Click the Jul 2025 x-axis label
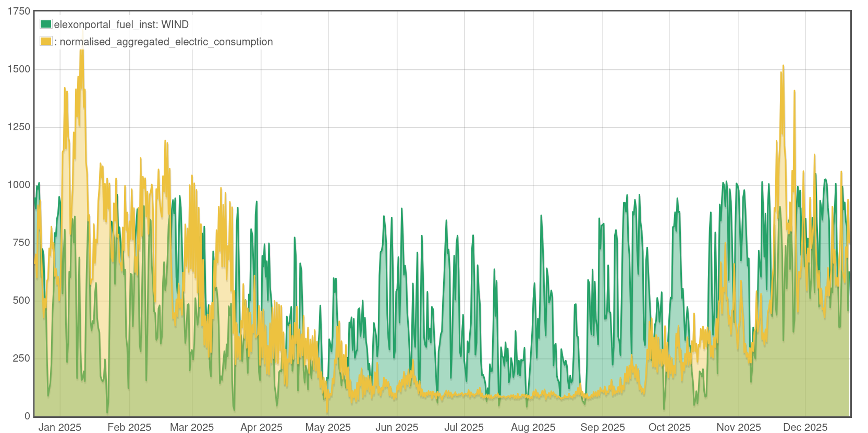868x433 pixels. [x=464, y=427]
